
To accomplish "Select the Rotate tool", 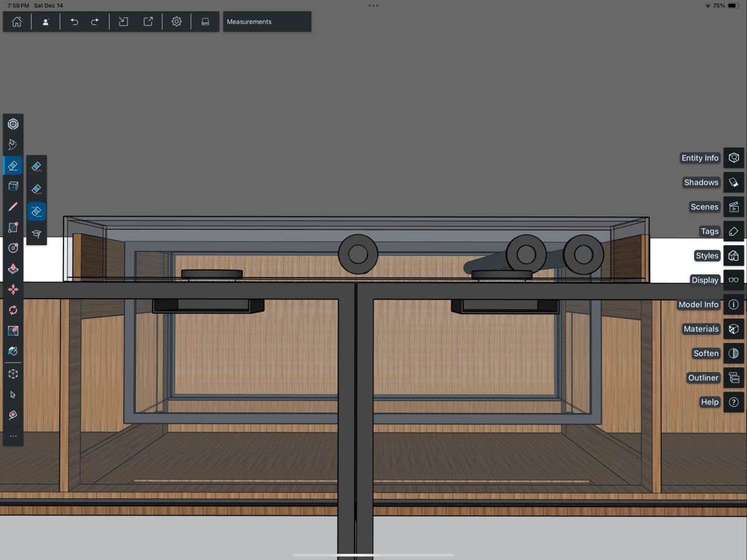I will click(x=13, y=310).
